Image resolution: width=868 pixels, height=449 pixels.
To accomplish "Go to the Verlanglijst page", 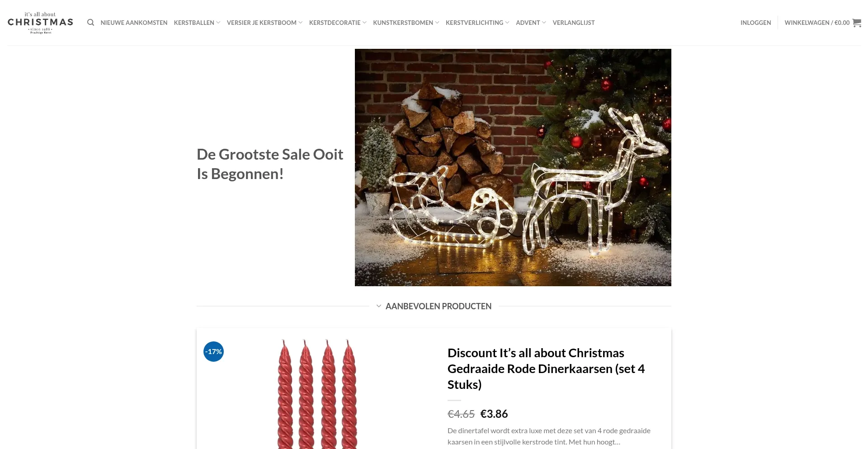I will coord(573,23).
